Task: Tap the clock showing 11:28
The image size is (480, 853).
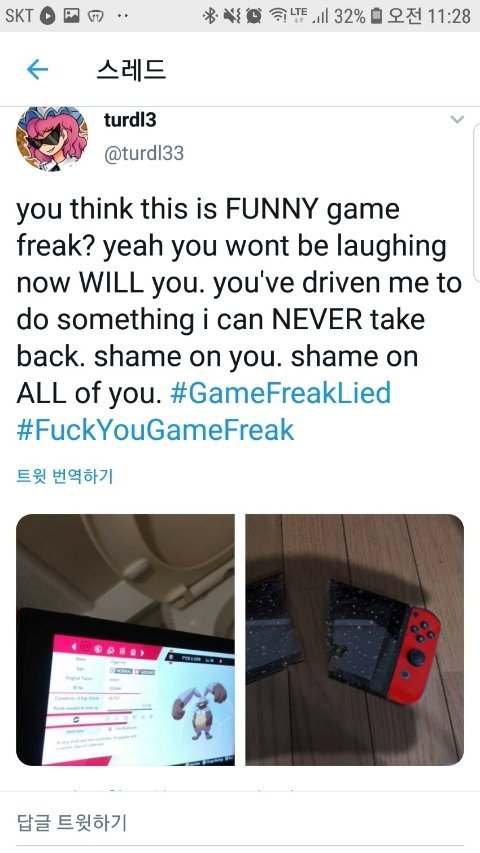Action: tap(448, 16)
